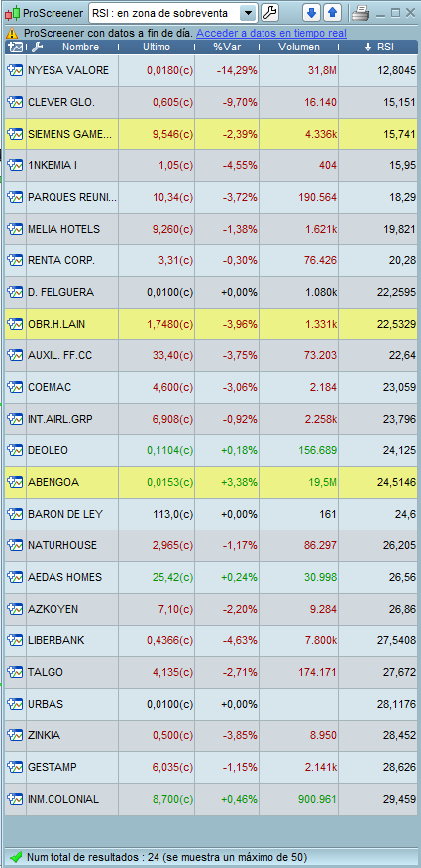
Task: Open the chart icon for BARON DE LEY
Action: (x=15, y=514)
